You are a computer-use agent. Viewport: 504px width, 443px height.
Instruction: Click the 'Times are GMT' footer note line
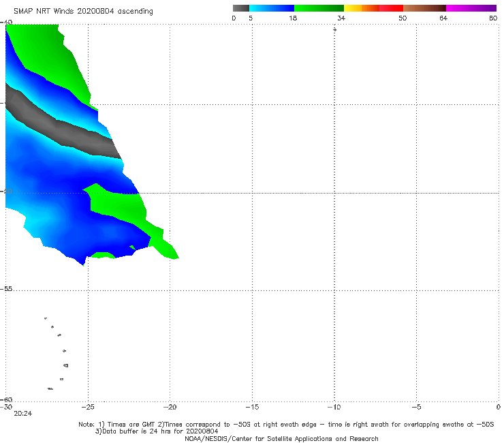pos(286,425)
